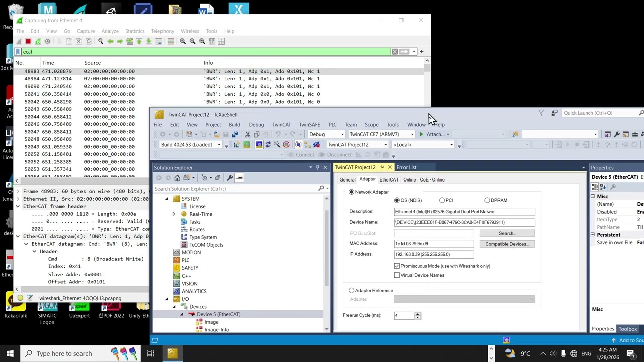Start new capture with Wireshark shark fin
This screenshot has height=362, width=644.
[x=19, y=41]
